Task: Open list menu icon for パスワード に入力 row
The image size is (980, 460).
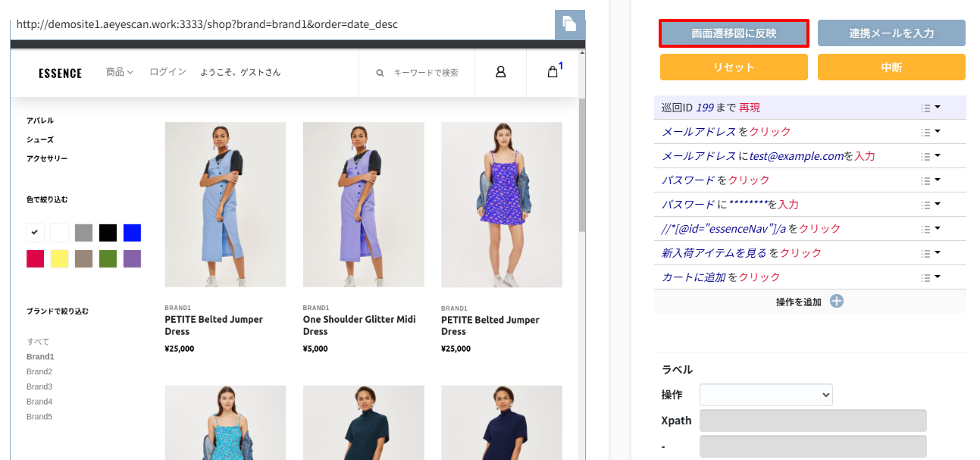Action: pos(930,205)
